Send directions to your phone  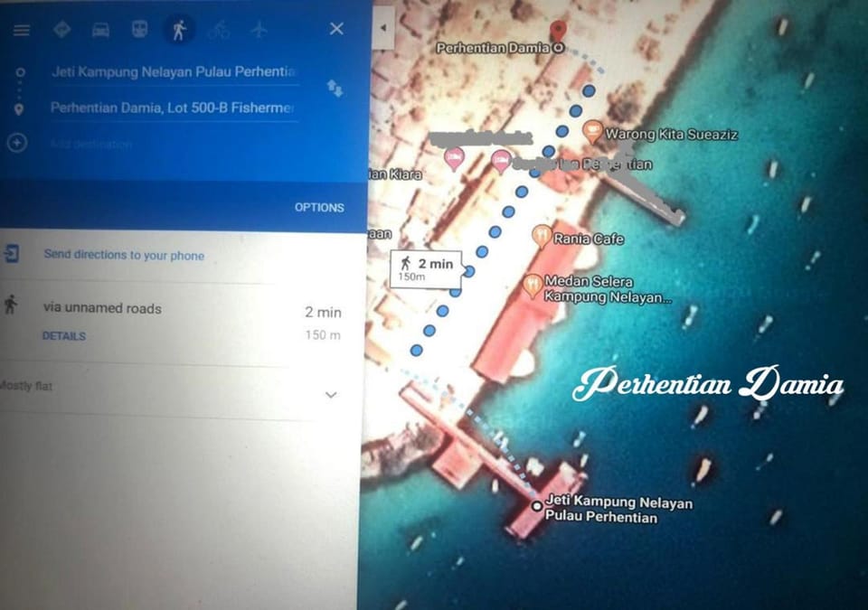point(124,255)
